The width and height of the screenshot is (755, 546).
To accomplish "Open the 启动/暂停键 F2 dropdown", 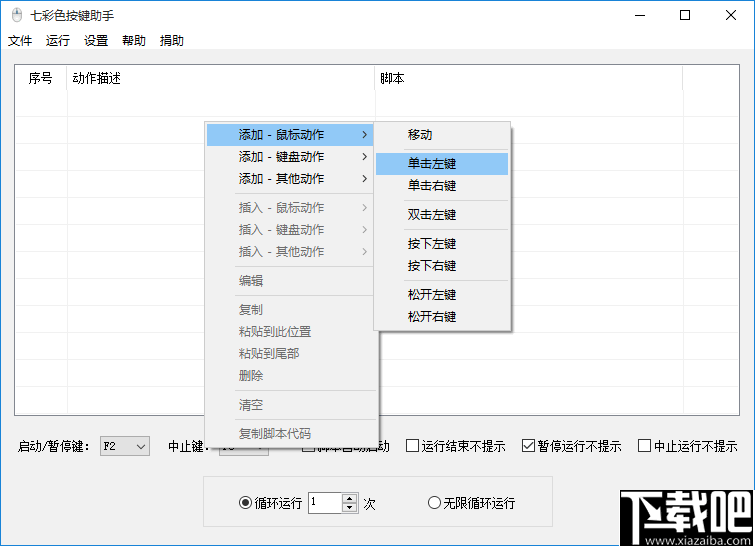I will click(x=125, y=446).
